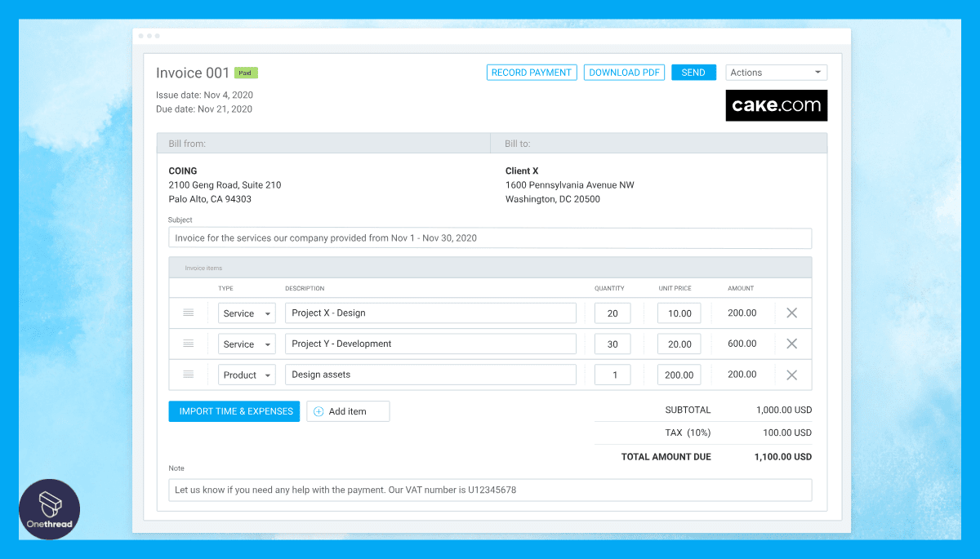The image size is (980, 559).
Task: Click the drag handle beside Design assets
Action: 189,374
